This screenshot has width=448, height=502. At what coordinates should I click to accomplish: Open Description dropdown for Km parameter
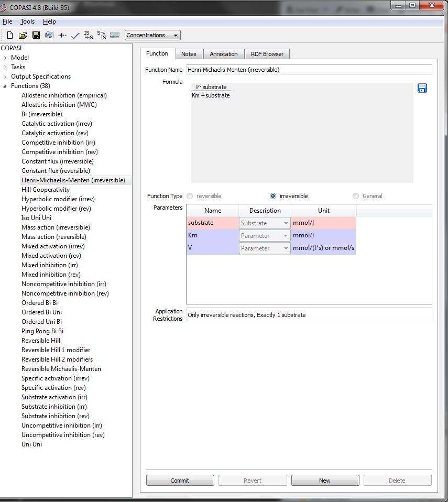[x=265, y=236]
